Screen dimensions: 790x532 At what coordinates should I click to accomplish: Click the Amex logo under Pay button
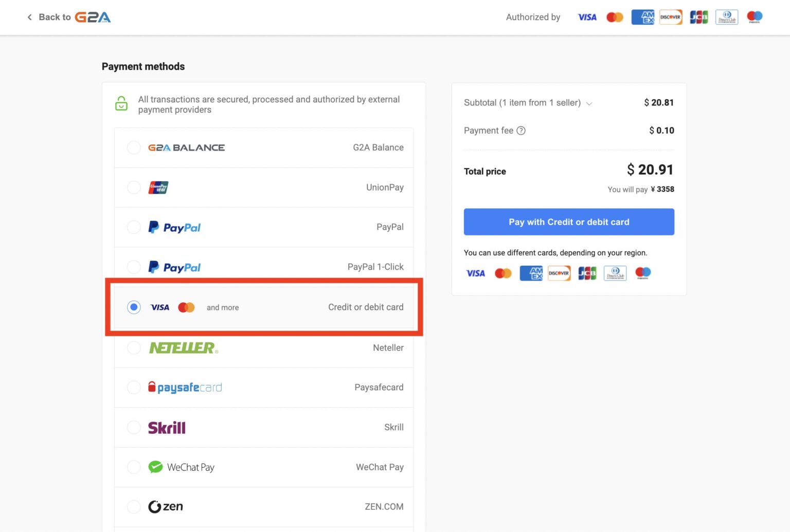tap(531, 273)
